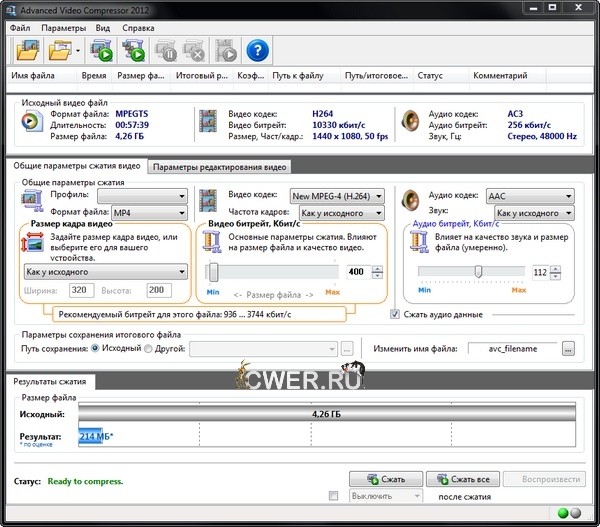Click the cancel compression toolbar icon
Image resolution: width=600 pixels, height=527 pixels.
195,48
